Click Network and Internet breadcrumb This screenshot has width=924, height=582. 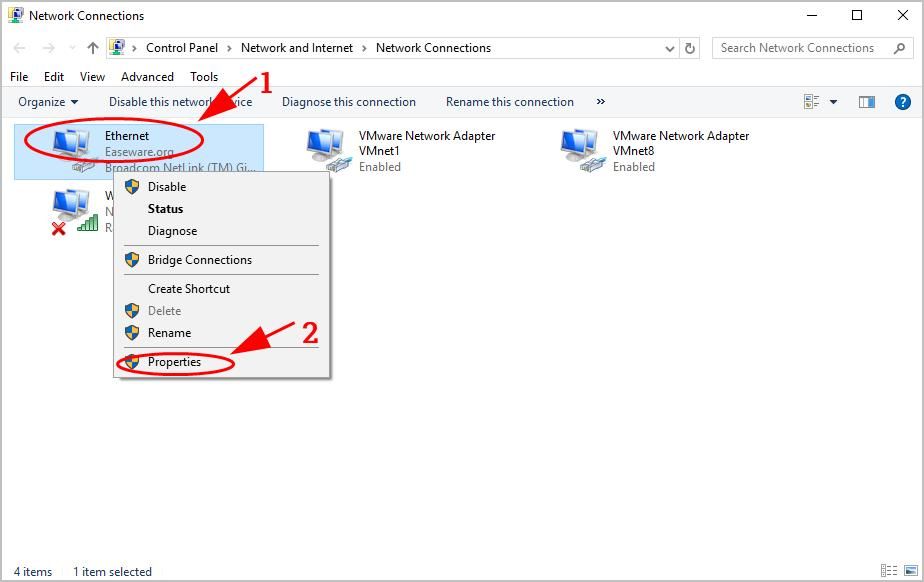tap(297, 48)
